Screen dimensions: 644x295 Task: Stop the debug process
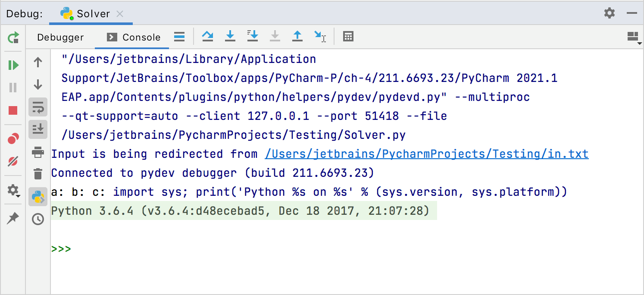(x=13, y=110)
